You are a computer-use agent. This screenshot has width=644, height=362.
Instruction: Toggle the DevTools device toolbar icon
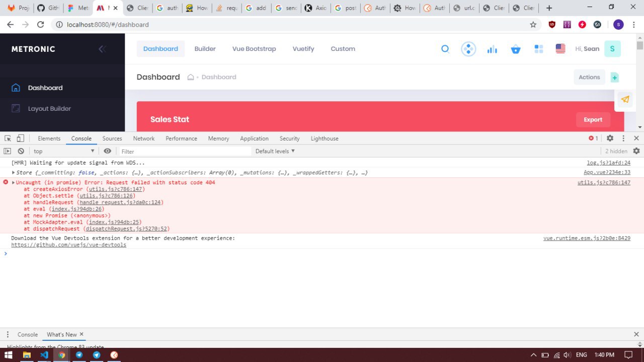pyautogui.click(x=20, y=138)
